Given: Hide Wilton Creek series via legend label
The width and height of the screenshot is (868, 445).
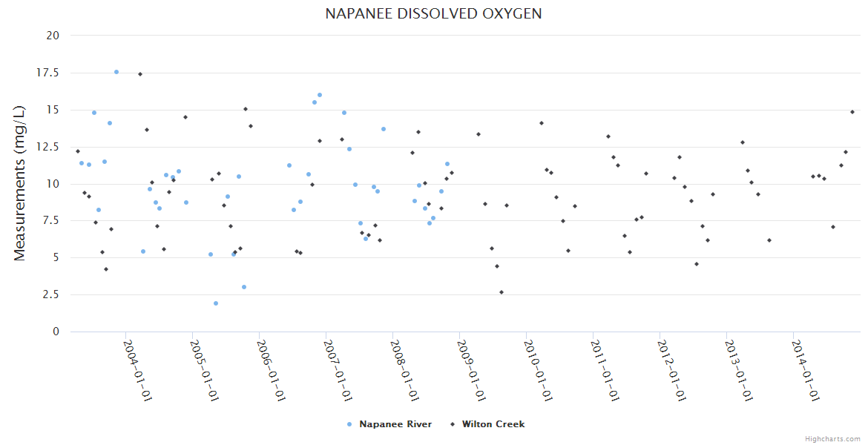Looking at the screenshot, I should 493,424.
